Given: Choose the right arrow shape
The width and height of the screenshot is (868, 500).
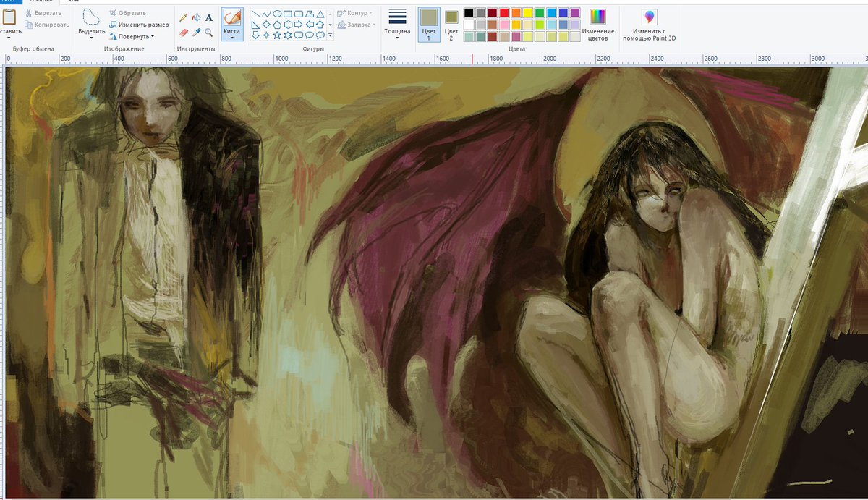Looking at the screenshot, I should point(299,25).
